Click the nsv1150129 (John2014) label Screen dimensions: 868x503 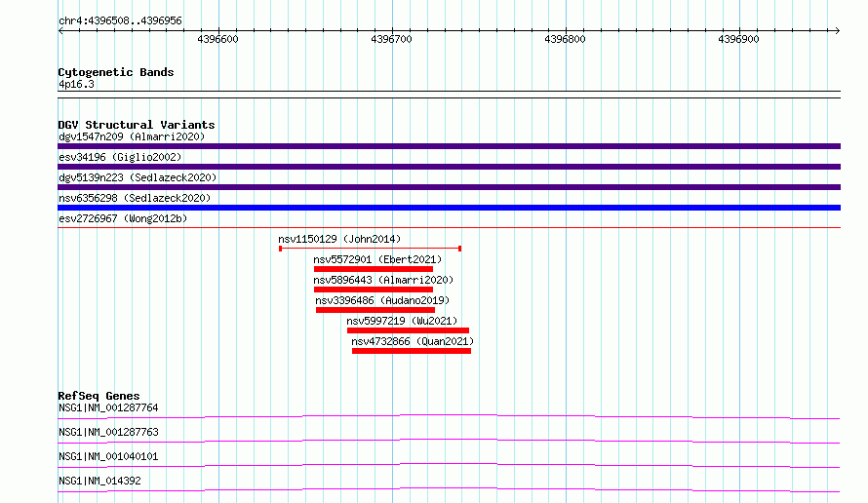click(x=339, y=239)
